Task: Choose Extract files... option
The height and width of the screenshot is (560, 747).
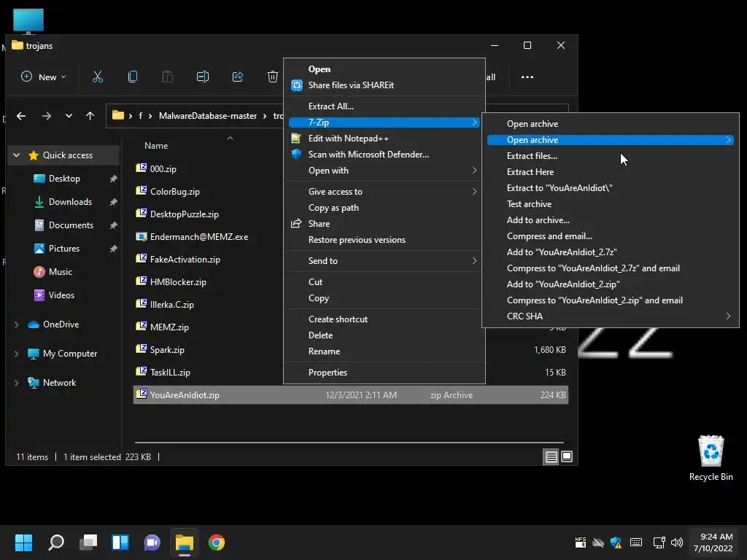Action: tap(611, 156)
